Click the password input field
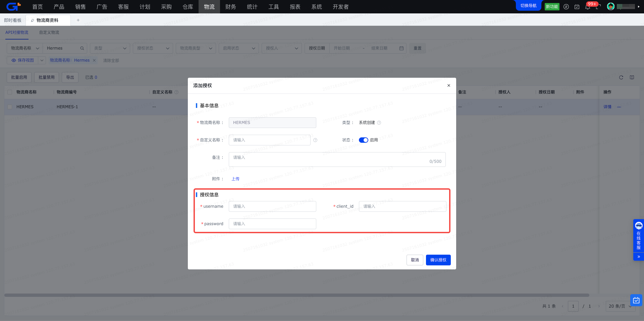The image size is (644, 321). (x=272, y=224)
